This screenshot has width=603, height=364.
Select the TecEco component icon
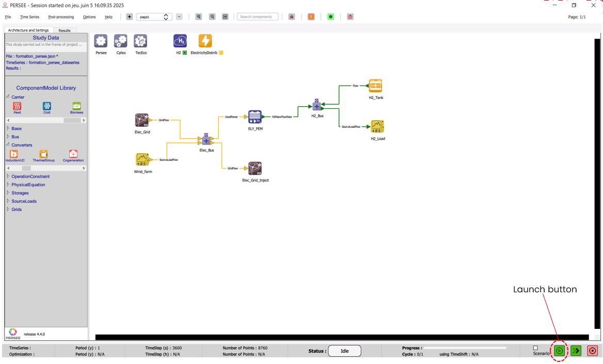click(140, 41)
